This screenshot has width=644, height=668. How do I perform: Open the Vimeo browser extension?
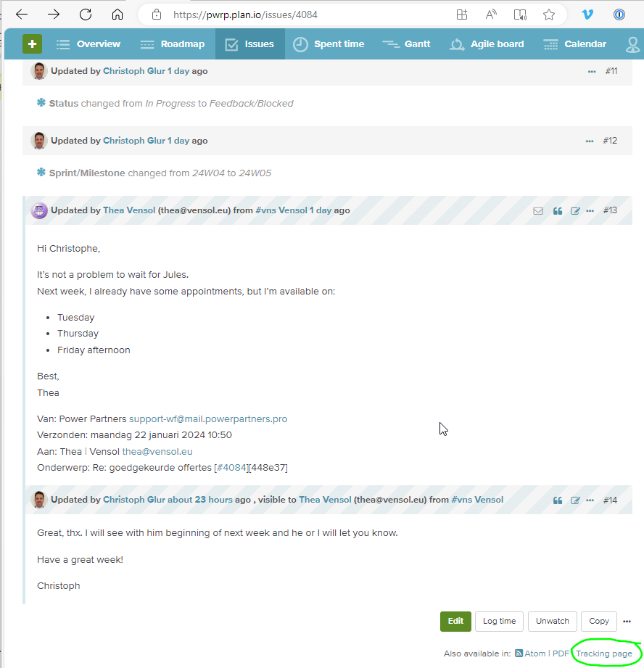587,15
